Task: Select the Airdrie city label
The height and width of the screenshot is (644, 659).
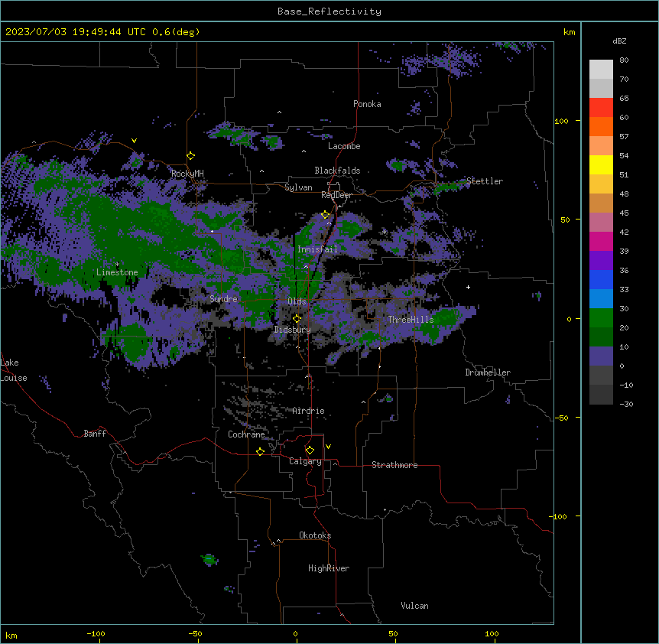Action: tap(309, 411)
